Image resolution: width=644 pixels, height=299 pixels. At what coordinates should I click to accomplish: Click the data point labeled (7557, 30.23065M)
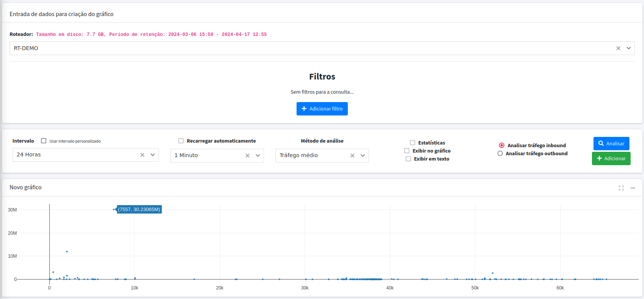[114, 209]
